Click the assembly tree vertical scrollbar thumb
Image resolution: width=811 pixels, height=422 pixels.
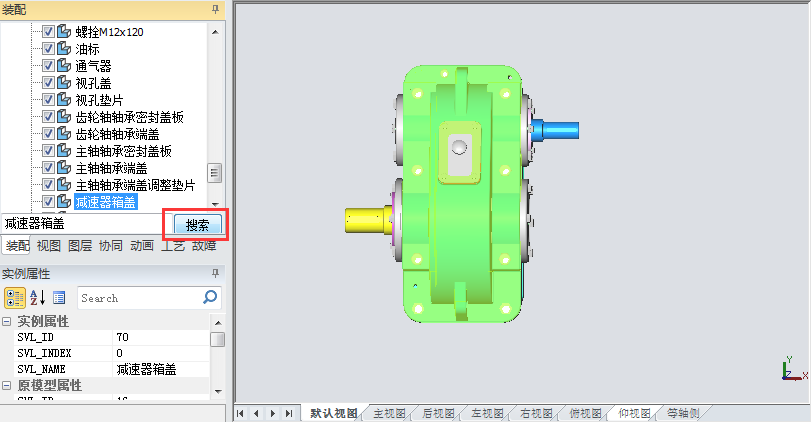pos(214,172)
